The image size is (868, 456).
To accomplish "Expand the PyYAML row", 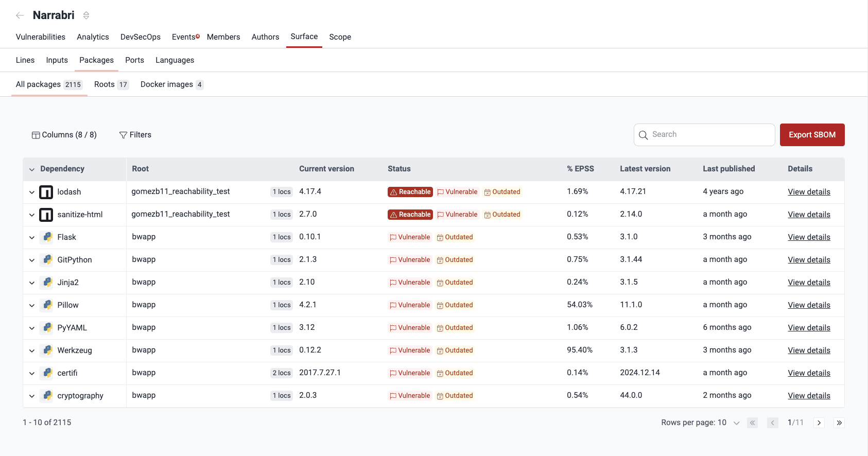I will tap(32, 328).
